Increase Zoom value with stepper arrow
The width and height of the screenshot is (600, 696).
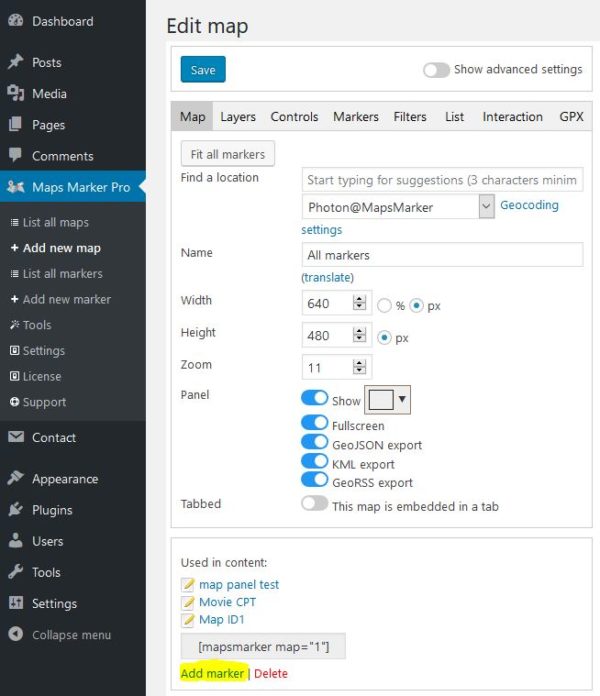(359, 363)
